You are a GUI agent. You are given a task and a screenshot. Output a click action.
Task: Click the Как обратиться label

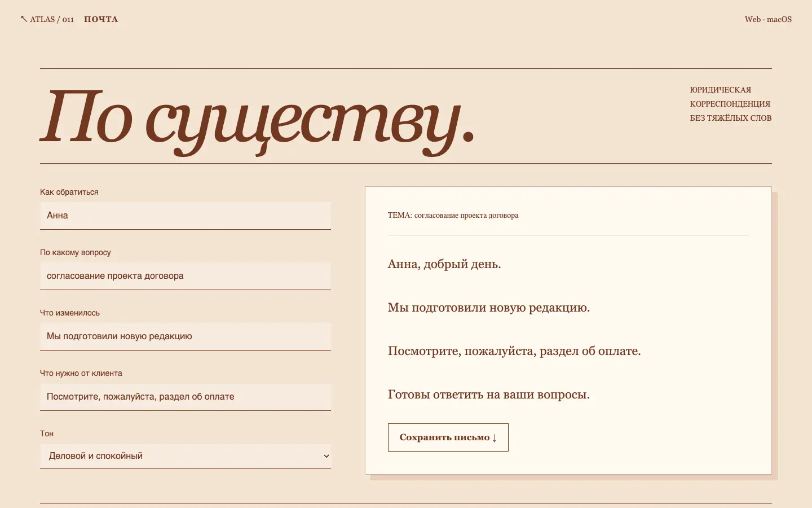(x=69, y=192)
